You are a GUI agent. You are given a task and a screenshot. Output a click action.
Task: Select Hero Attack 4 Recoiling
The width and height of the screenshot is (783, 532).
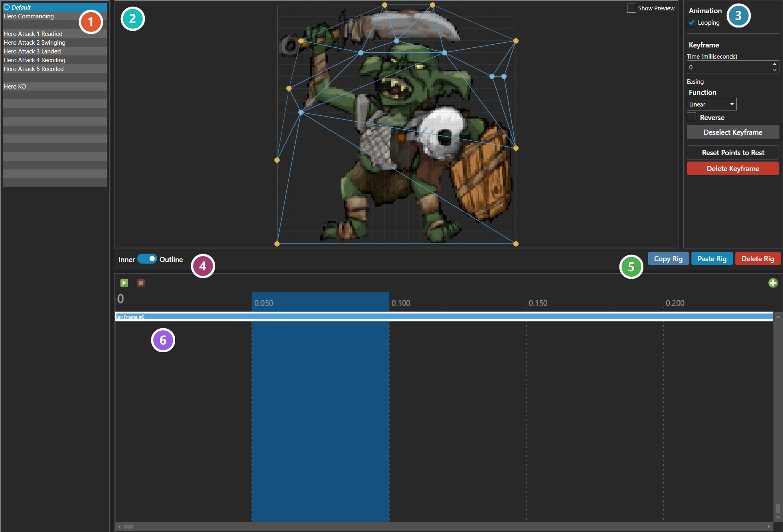tap(55, 60)
